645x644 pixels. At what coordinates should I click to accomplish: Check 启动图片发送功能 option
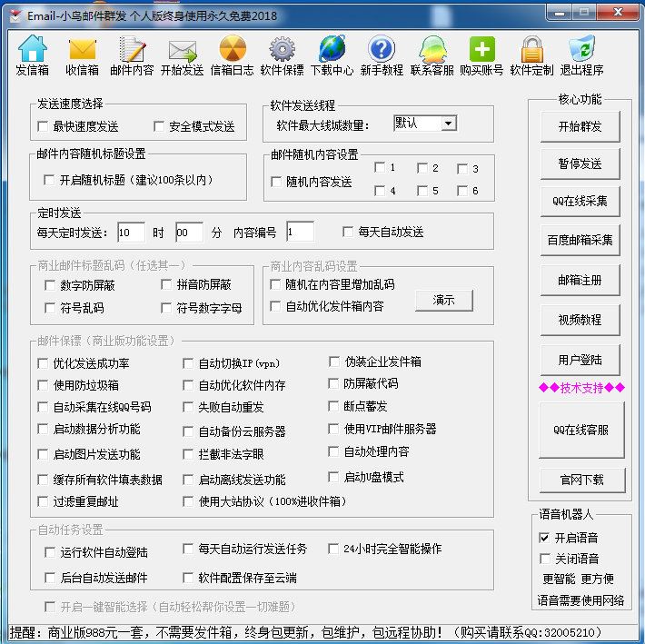click(43, 454)
